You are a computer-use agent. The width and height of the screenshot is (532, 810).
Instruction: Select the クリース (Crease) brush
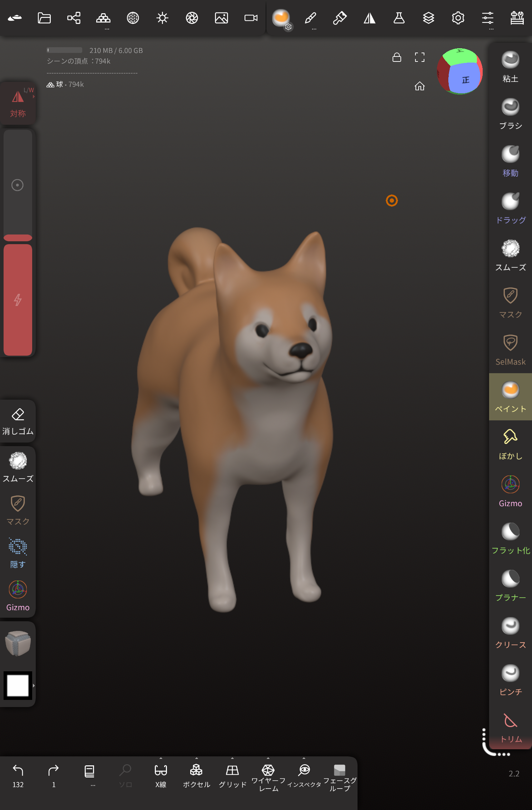click(x=510, y=633)
